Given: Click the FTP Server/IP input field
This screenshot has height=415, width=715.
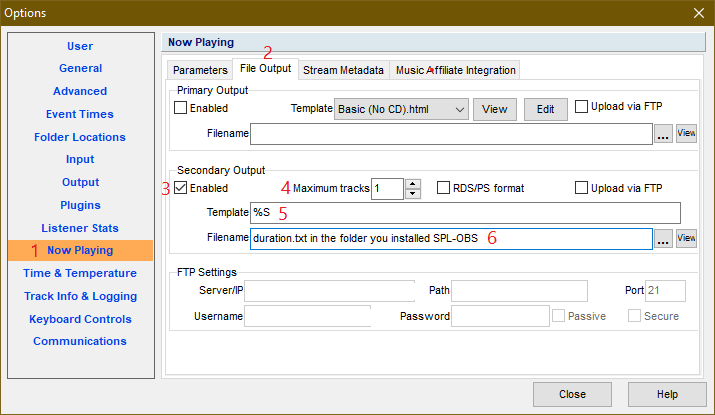Looking at the screenshot, I should click(329, 291).
